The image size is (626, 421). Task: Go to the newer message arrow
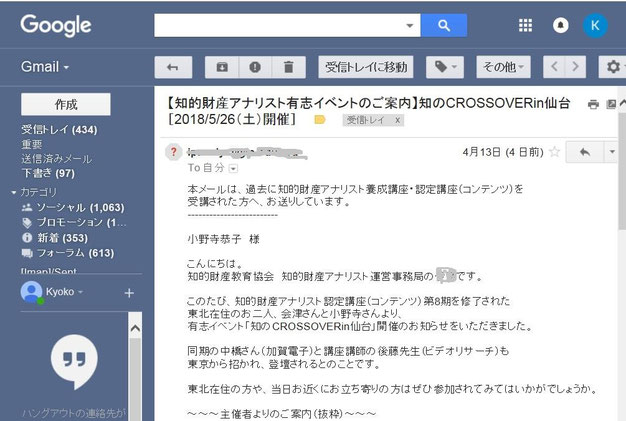tap(554, 67)
